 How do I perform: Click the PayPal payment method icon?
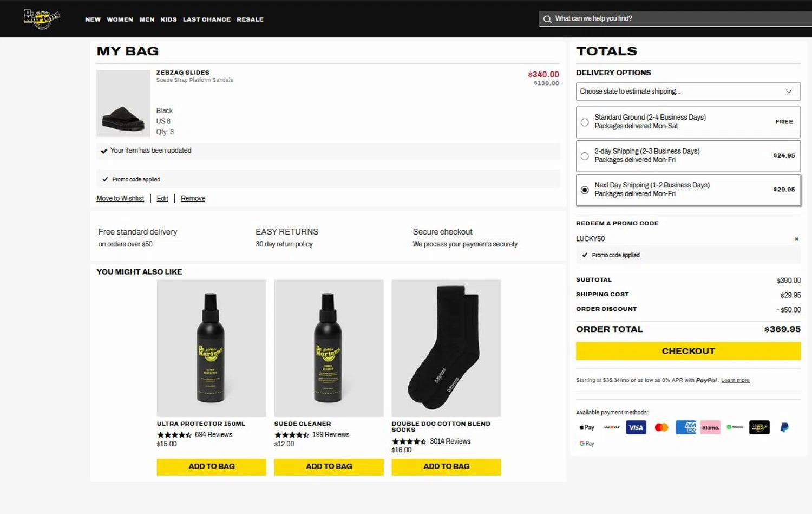[x=784, y=427]
